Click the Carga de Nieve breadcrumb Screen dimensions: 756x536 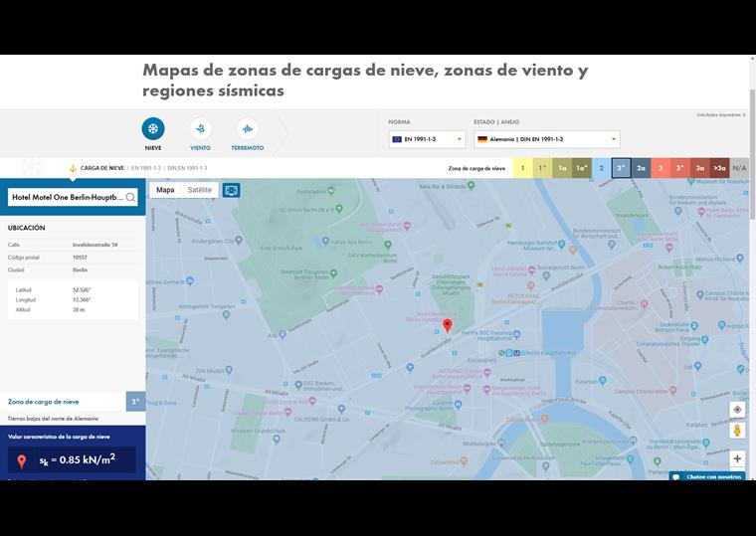click(102, 168)
